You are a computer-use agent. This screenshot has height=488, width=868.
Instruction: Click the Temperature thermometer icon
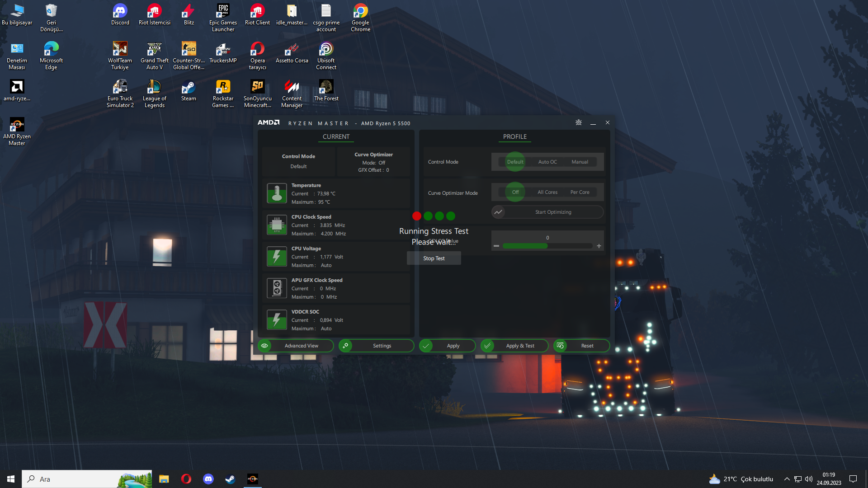pyautogui.click(x=277, y=193)
